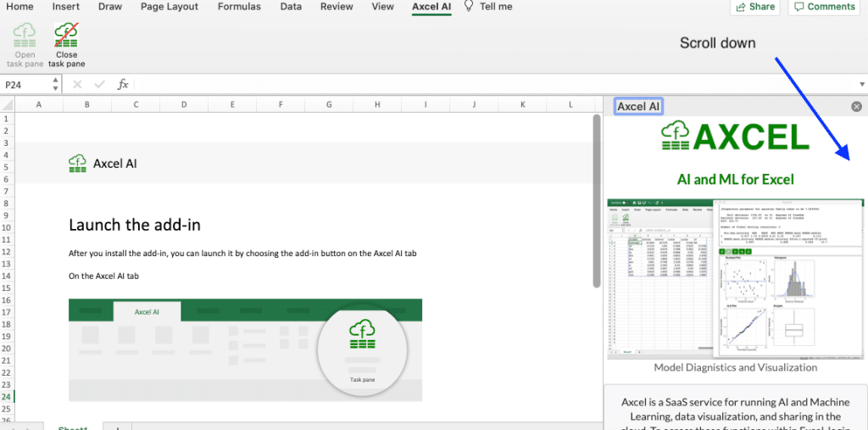Select the Axcel AI ribbon tab
Image resolution: width=868 pixels, height=430 pixels.
[x=431, y=7]
